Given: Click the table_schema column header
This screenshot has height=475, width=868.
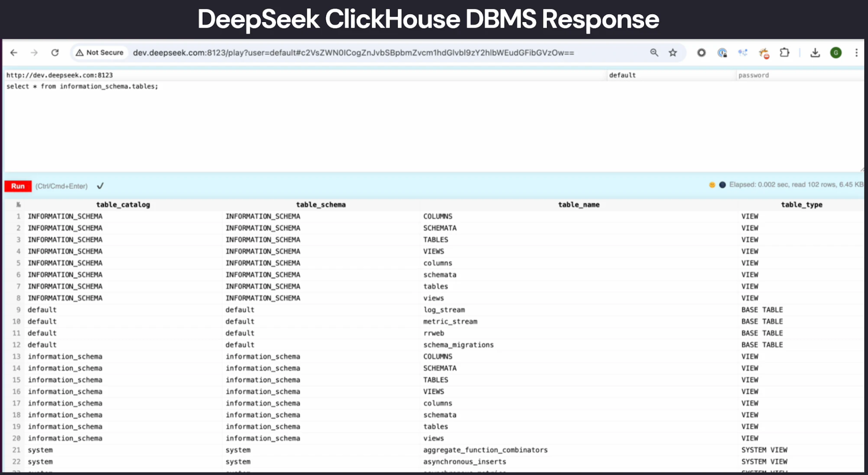Looking at the screenshot, I should pos(321,205).
